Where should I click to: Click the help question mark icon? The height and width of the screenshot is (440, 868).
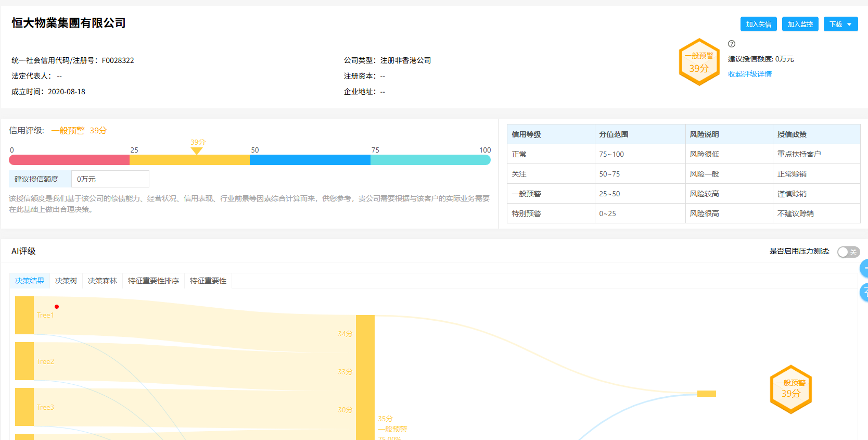point(732,44)
